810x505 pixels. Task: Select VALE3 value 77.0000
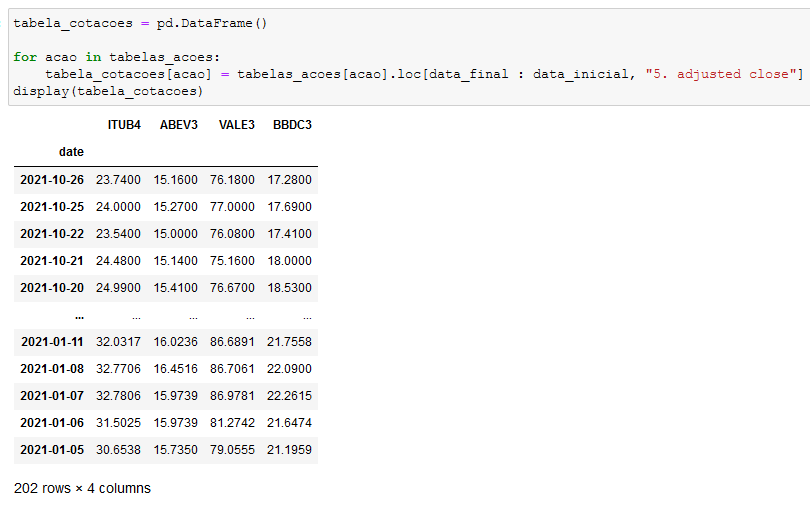pos(232,207)
